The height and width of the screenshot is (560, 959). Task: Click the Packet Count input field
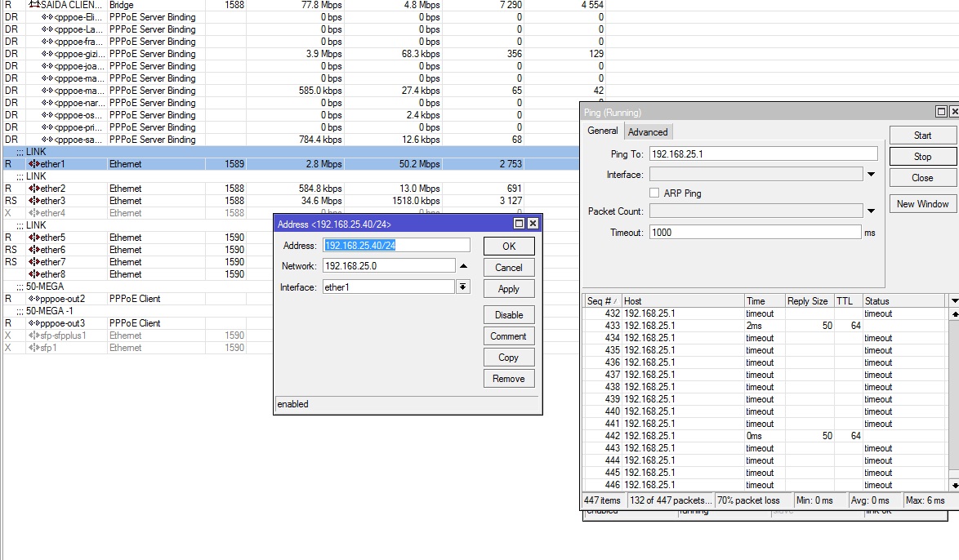click(x=756, y=211)
